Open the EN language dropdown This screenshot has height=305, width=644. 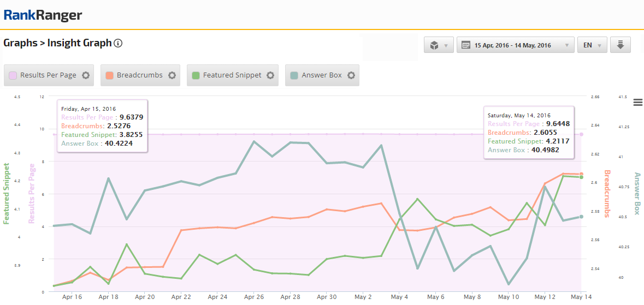point(592,45)
